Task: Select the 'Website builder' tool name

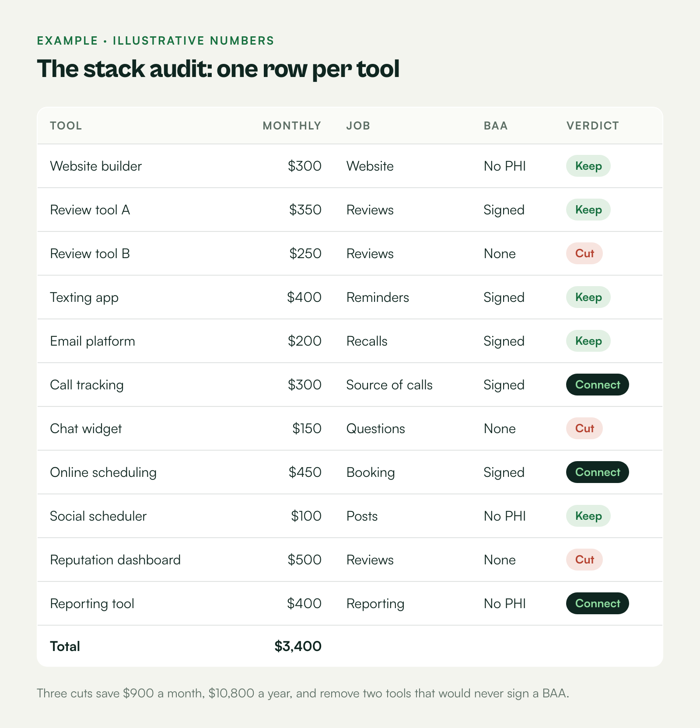Action: point(96,166)
